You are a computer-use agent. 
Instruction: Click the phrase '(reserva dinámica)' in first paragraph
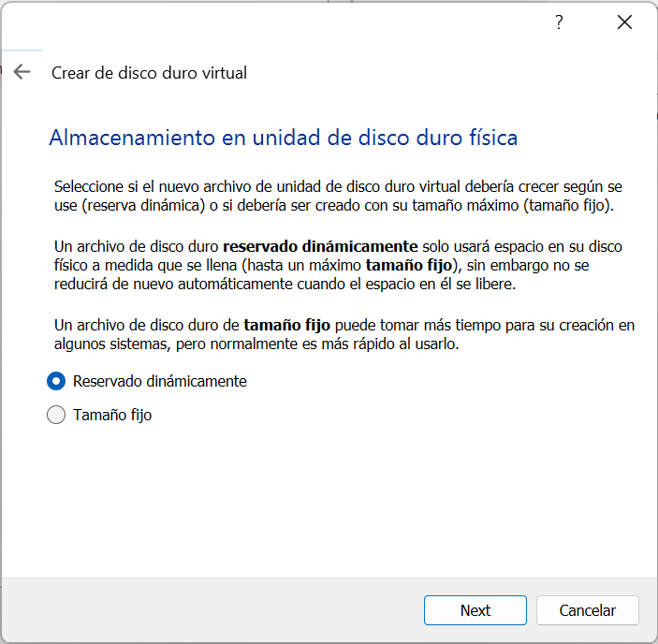[x=143, y=206]
